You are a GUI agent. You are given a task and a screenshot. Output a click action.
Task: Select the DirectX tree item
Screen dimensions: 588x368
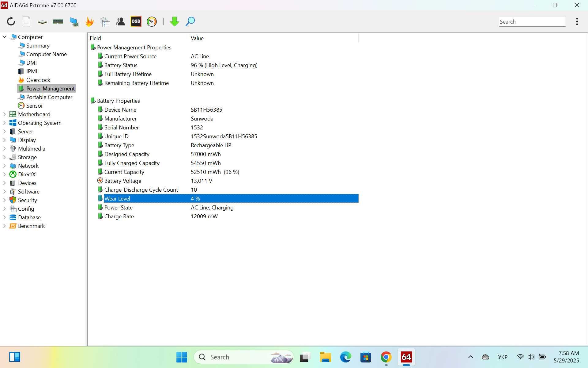click(x=27, y=174)
